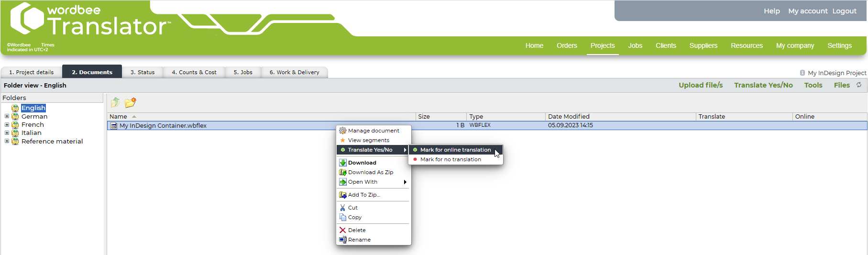This screenshot has width=868, height=255.
Task: Select the Italian folder
Action: pos(31,133)
